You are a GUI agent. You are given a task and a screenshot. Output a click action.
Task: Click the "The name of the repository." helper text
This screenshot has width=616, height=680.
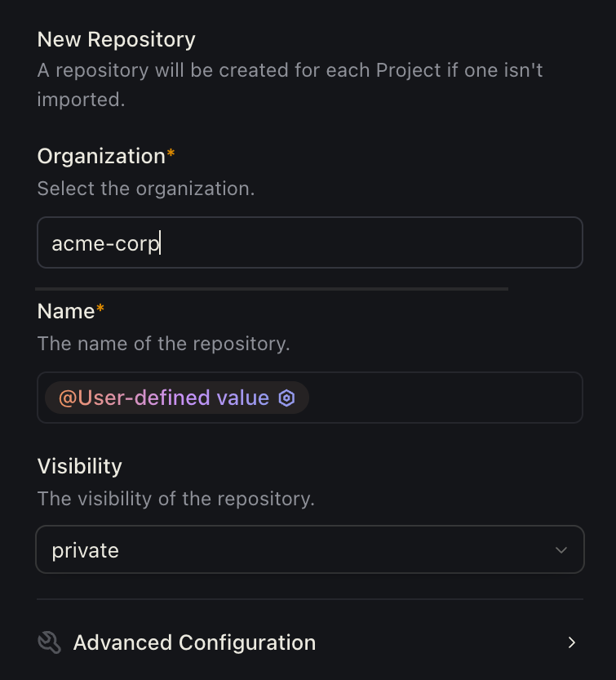(x=164, y=344)
